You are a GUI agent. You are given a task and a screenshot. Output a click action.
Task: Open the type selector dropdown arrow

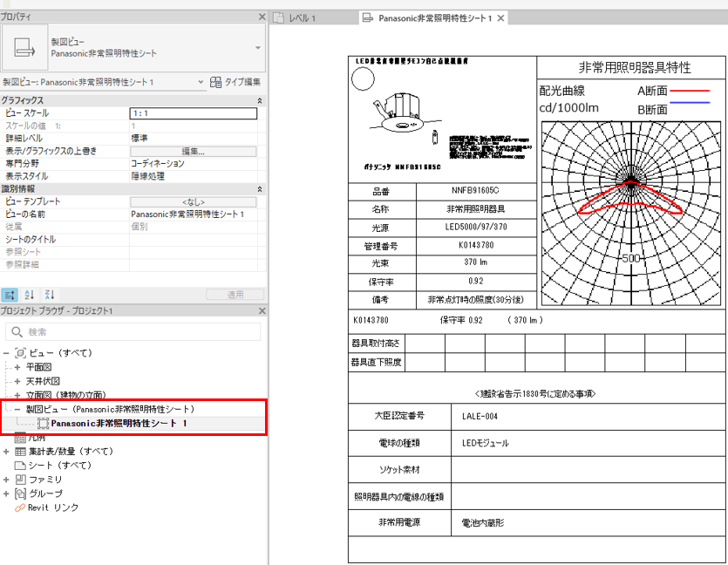(258, 48)
